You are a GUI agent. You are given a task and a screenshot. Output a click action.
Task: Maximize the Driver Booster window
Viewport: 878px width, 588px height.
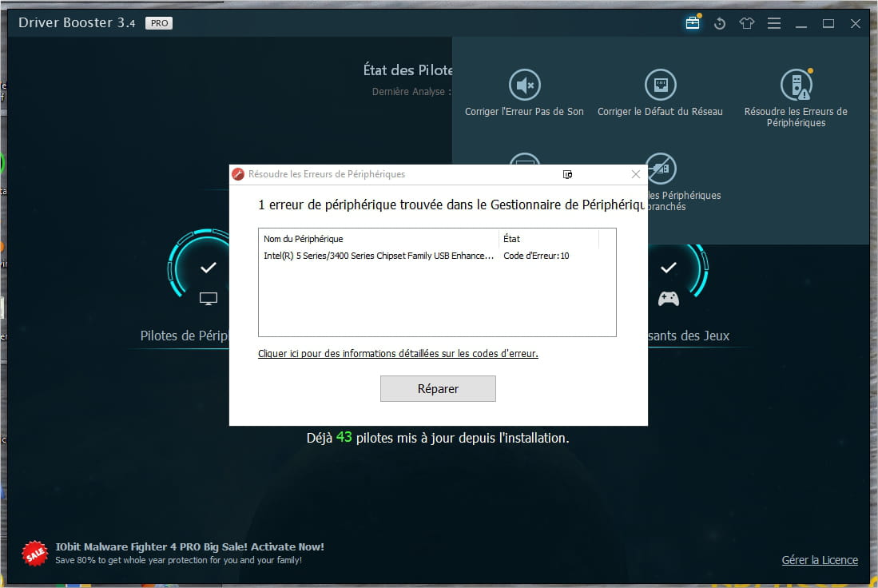point(828,23)
